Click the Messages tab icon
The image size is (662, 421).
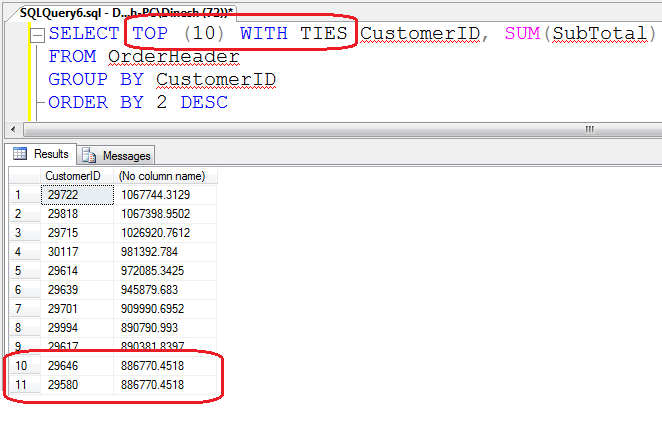coord(89,155)
